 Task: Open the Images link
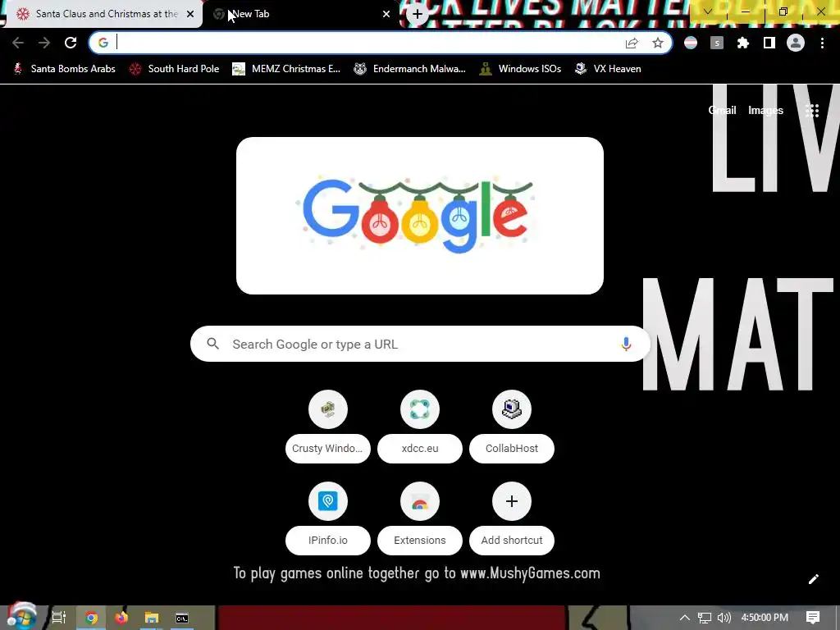tap(765, 111)
